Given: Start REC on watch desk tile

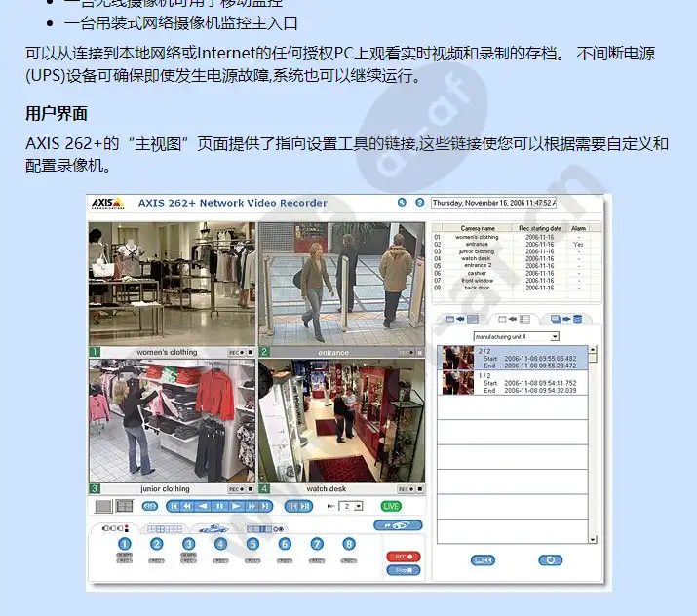Looking at the screenshot, I should coord(406,489).
